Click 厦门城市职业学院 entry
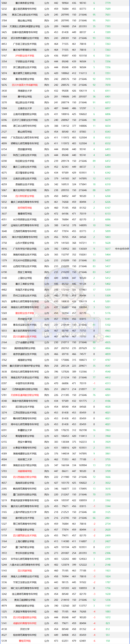 [25, 547]
